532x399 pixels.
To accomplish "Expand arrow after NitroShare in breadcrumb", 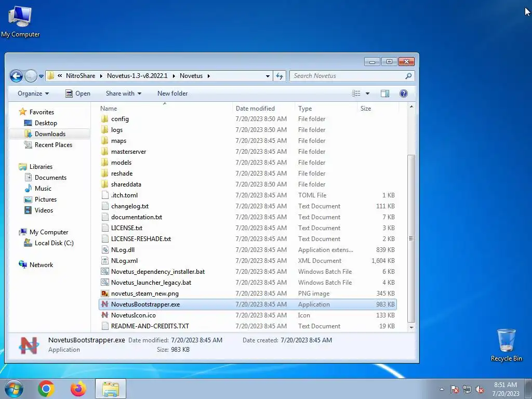I will (101, 76).
